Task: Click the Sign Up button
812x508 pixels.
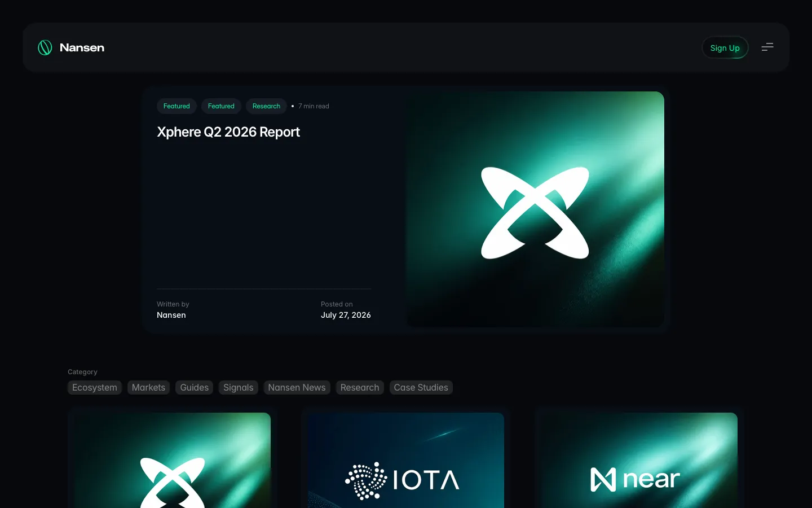Action: click(725, 47)
